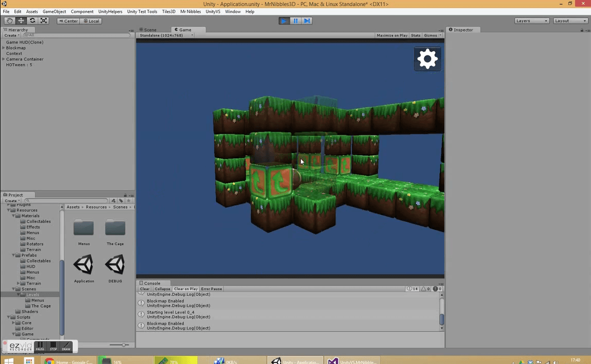The width and height of the screenshot is (591, 364).
Task: Click Maximize on Play in the Game view
Action: point(391,35)
